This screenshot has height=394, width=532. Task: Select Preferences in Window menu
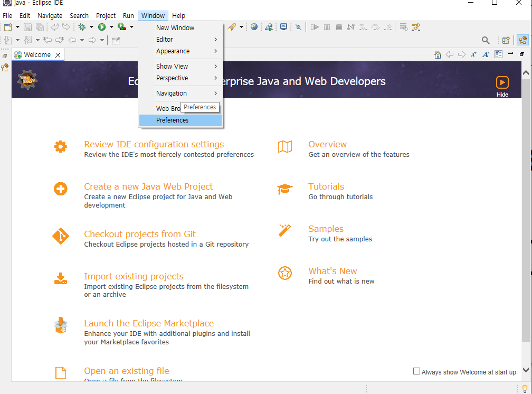coord(180,120)
